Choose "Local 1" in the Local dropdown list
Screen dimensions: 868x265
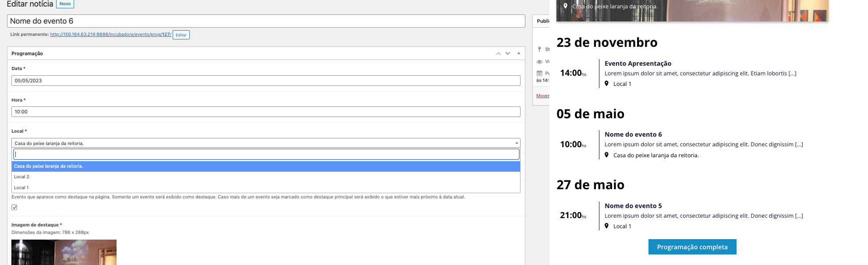point(22,188)
